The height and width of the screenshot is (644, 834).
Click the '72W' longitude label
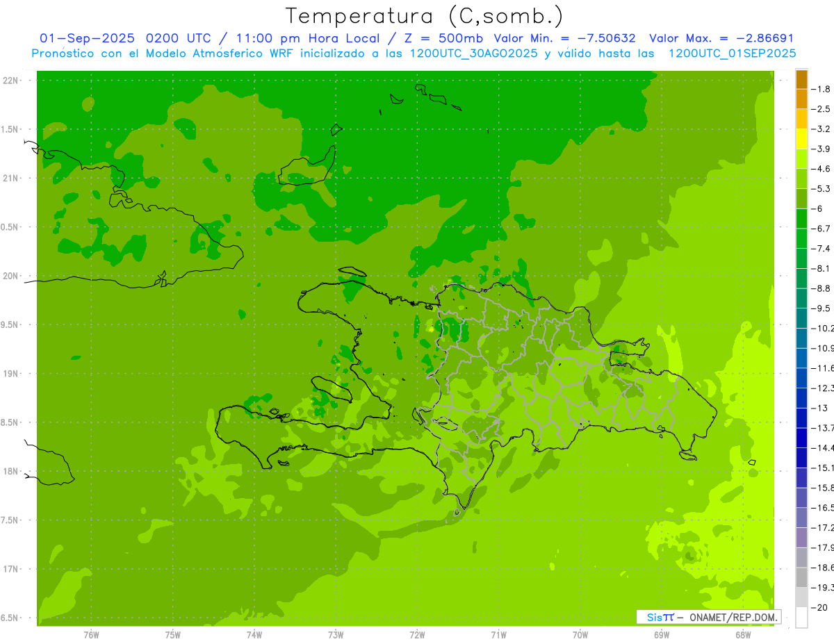point(417,635)
